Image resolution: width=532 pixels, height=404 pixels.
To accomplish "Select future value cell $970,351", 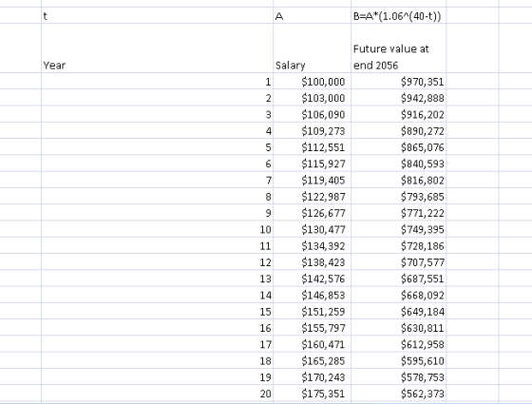I will (398, 81).
